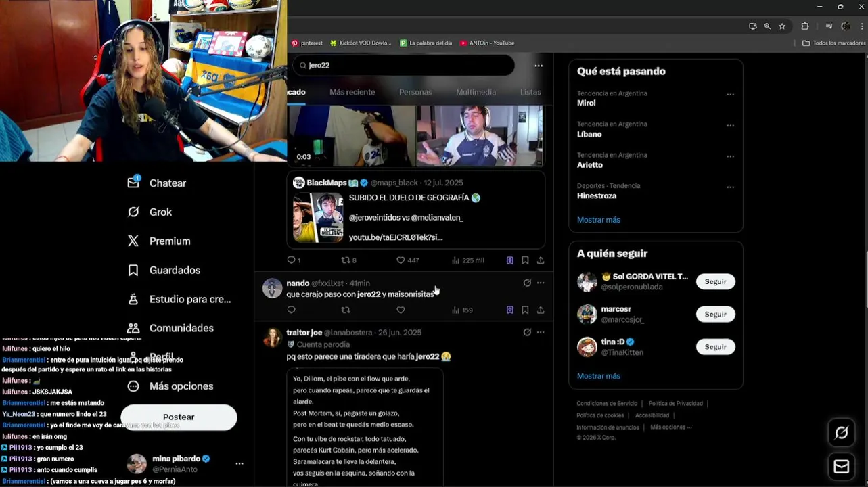This screenshot has height=487, width=868.
Task: Open Estudio para creadores sidebar icon
Action: [133, 299]
